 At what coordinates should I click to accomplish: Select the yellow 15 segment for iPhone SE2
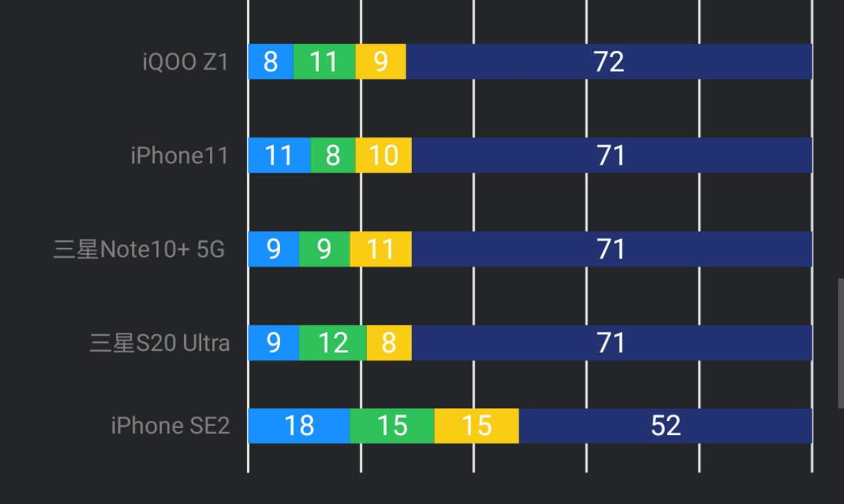tap(476, 426)
